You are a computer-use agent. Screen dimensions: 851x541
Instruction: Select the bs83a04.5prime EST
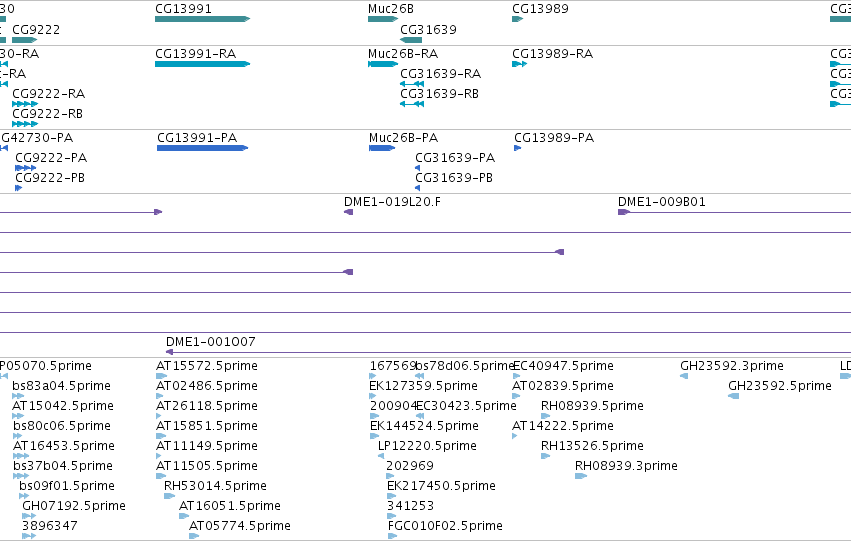[x=18, y=396]
